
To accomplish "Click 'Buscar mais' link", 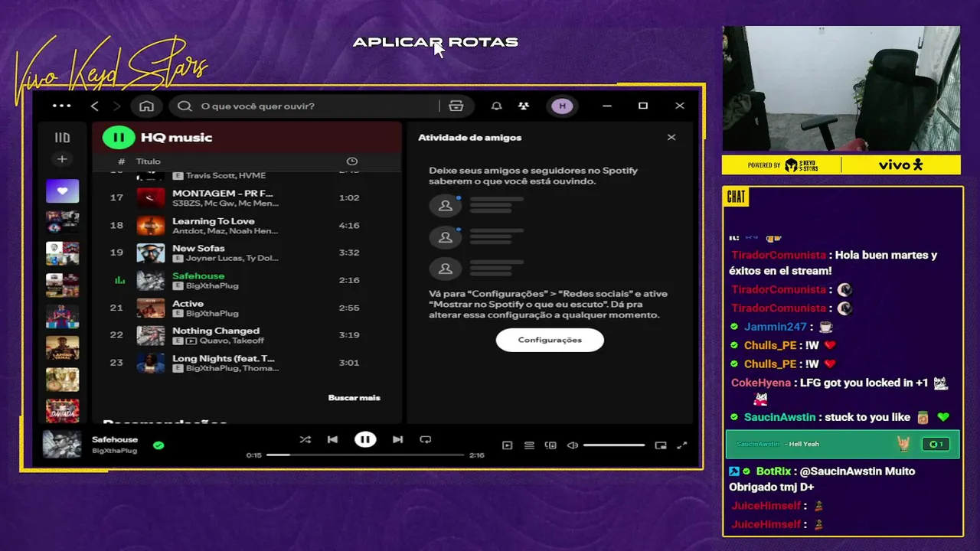I will coord(354,398).
